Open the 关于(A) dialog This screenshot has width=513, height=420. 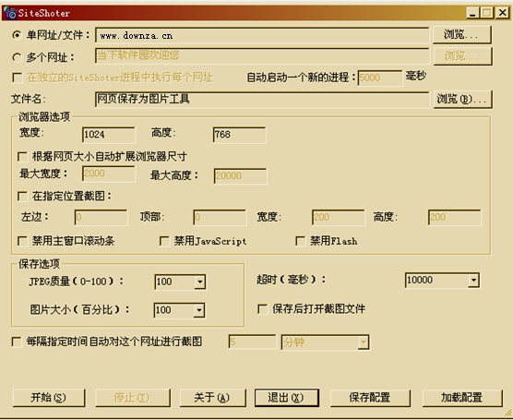click(212, 398)
